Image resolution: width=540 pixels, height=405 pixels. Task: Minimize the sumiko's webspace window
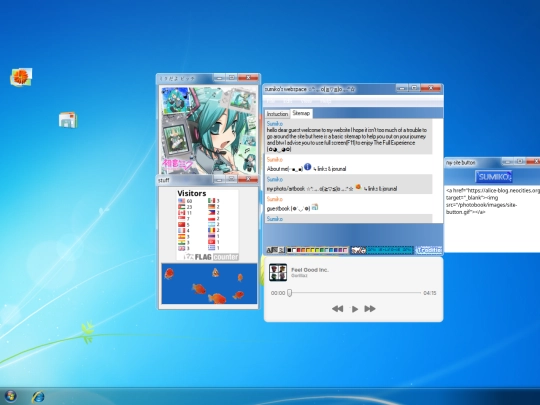(x=402, y=88)
